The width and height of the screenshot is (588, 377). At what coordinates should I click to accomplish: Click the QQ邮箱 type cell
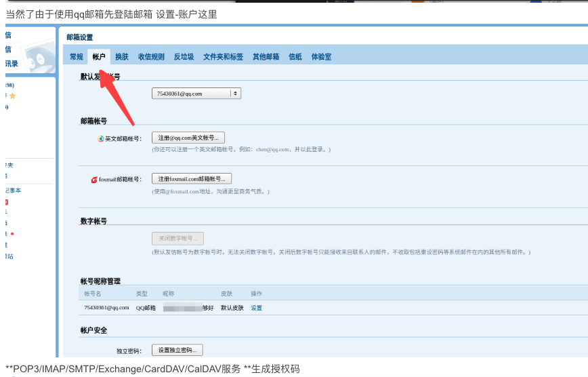[x=146, y=308]
